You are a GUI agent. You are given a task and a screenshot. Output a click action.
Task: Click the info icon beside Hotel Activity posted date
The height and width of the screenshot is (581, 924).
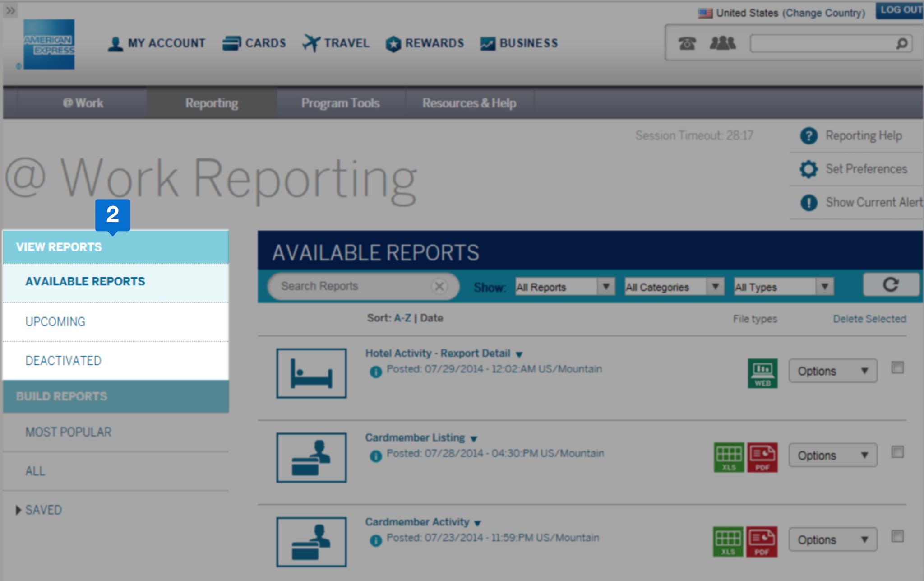click(x=375, y=372)
